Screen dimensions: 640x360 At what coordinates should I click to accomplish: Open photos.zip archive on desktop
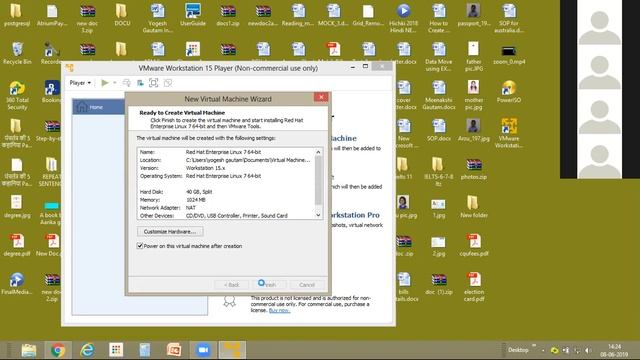pyautogui.click(x=473, y=169)
